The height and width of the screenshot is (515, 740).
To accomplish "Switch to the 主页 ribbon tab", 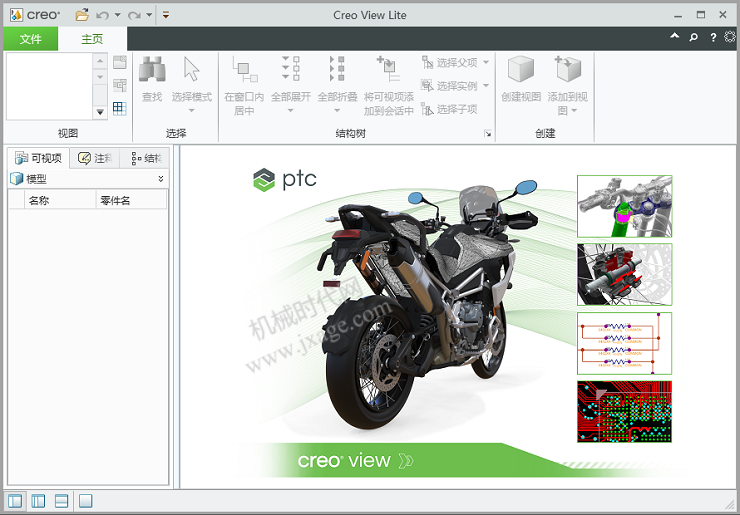I will click(x=92, y=39).
